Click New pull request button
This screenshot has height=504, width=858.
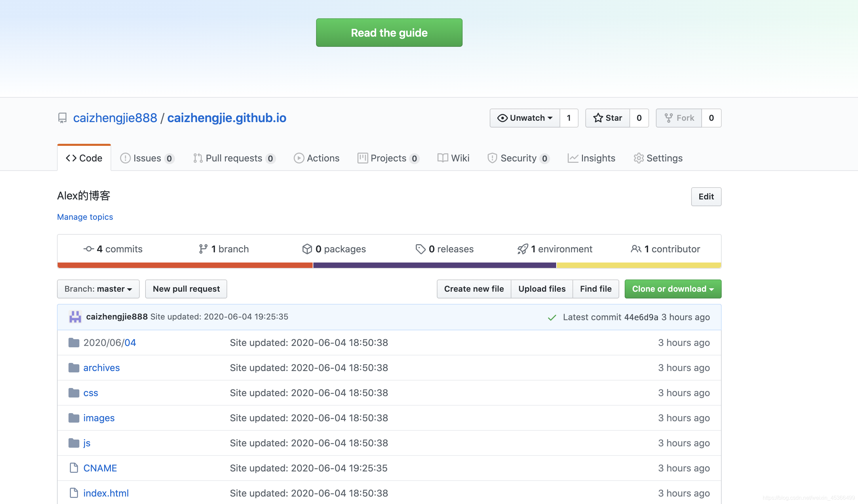186,289
